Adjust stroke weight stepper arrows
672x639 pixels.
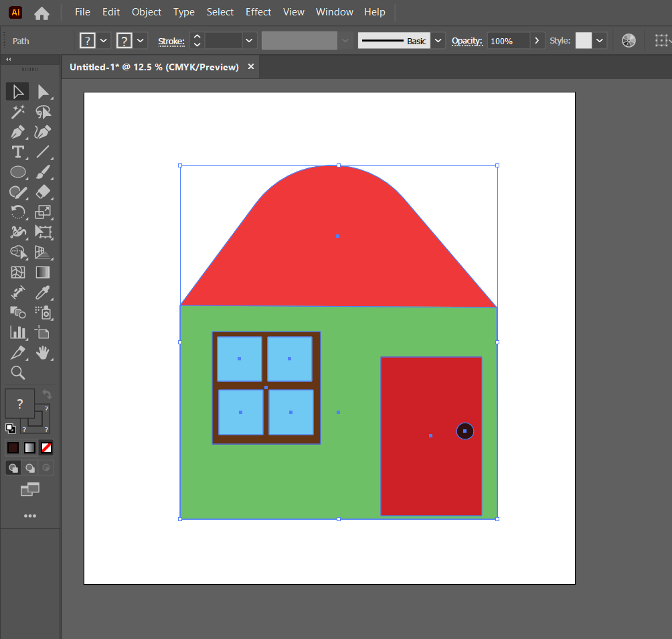[x=197, y=41]
